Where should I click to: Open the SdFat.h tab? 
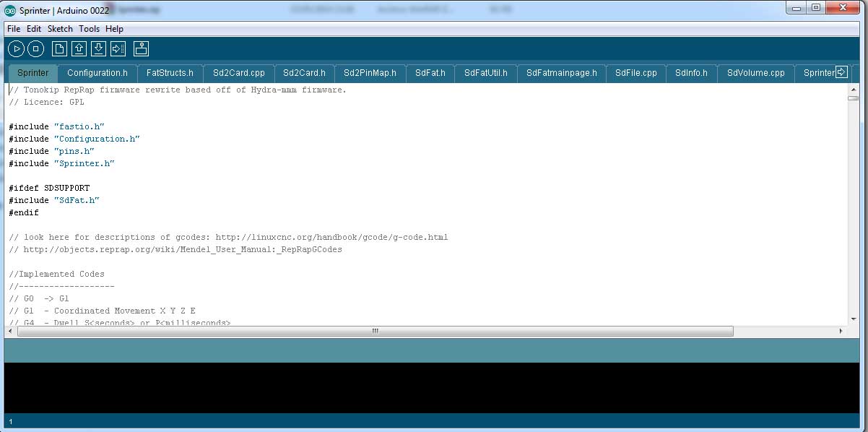(x=430, y=73)
